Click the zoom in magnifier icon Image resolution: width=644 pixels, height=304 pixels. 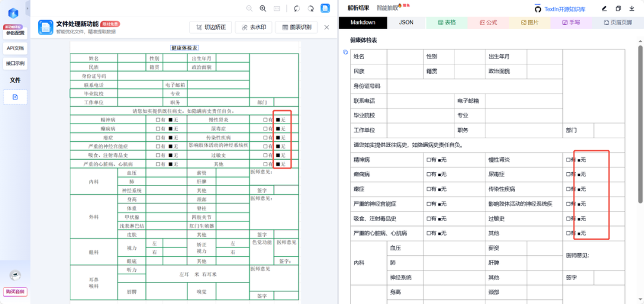[x=263, y=8]
